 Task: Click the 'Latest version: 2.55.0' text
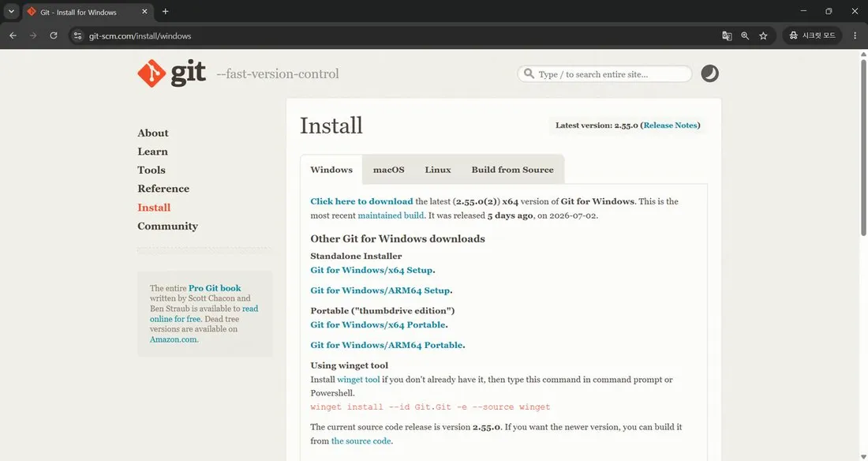[x=597, y=126]
